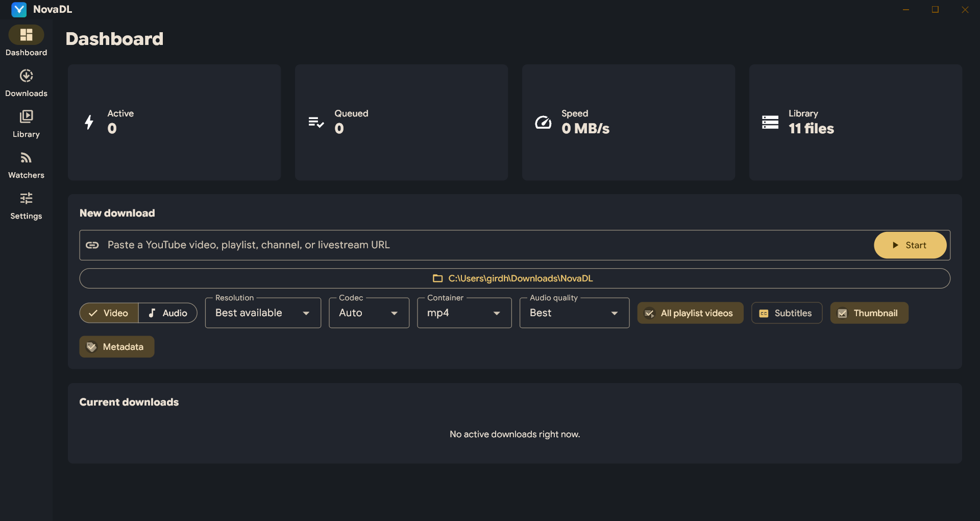Click the NovaDL app logo icon
Viewport: 980px width, 521px height.
(x=19, y=9)
